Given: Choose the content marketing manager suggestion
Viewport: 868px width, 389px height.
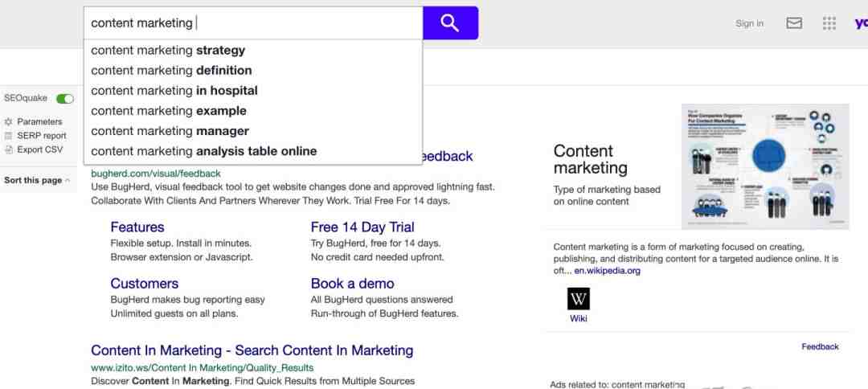Looking at the screenshot, I should 253,131.
